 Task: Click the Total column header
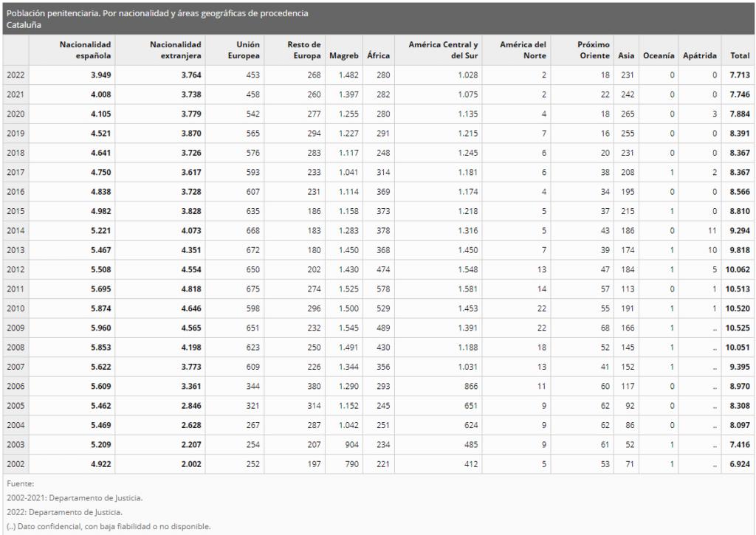coord(740,55)
